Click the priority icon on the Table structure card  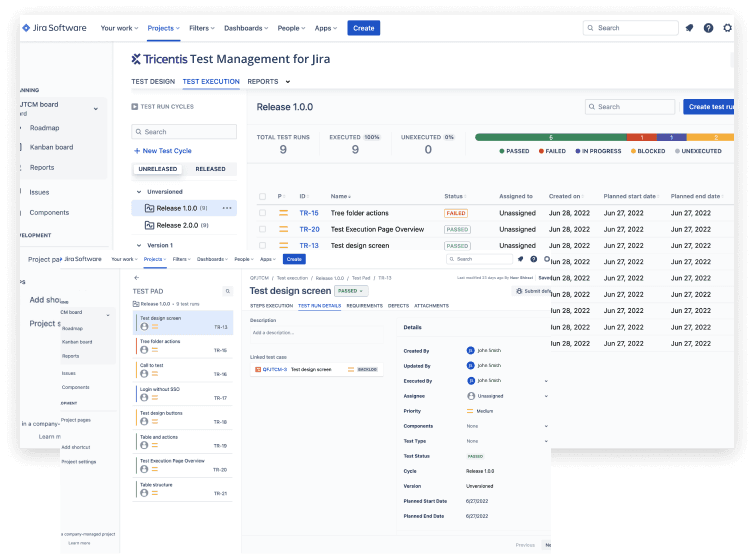tap(155, 493)
